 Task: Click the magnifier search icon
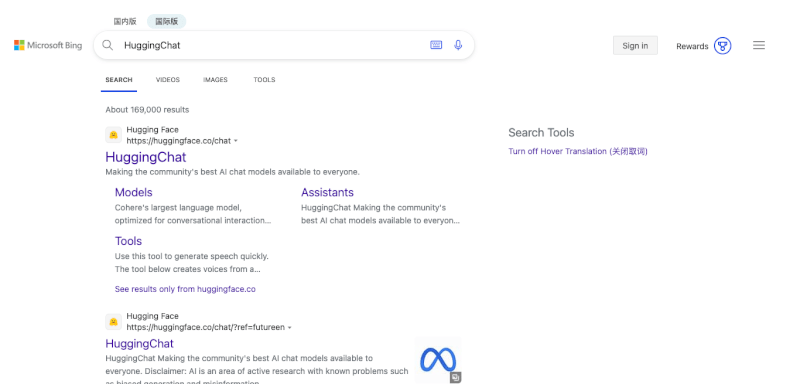click(x=108, y=45)
